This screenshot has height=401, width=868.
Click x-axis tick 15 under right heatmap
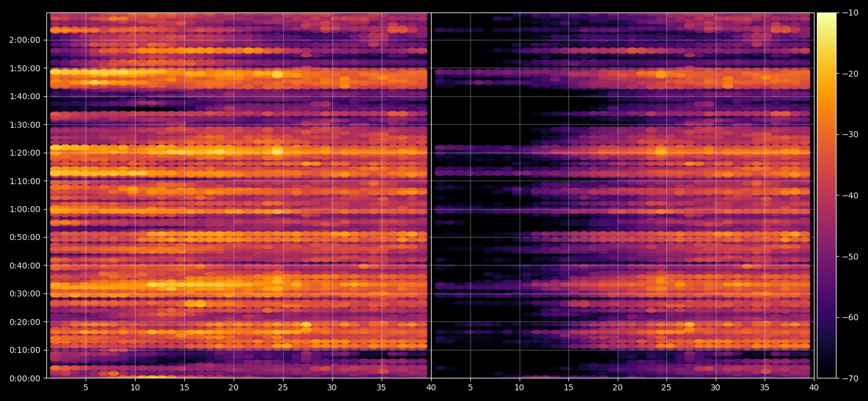tap(568, 388)
